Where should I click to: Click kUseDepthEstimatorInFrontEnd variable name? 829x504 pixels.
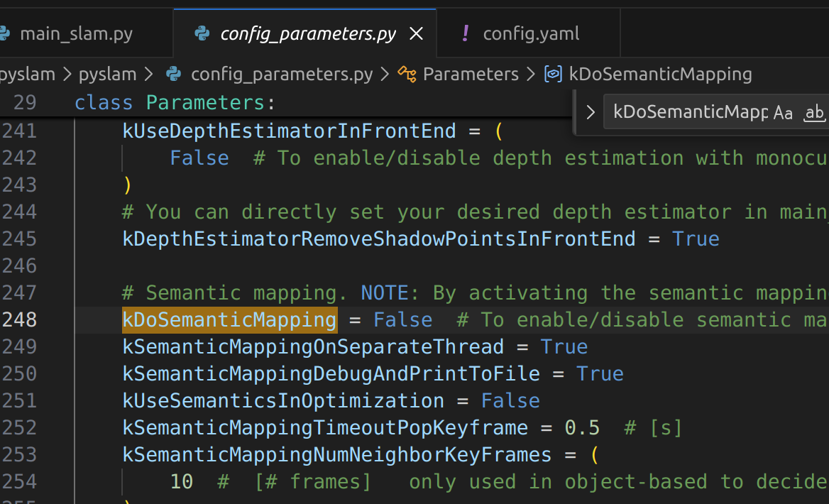click(289, 131)
